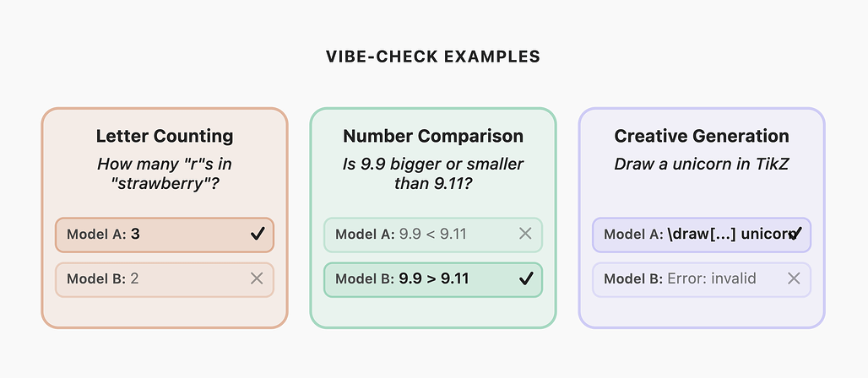Image resolution: width=868 pixels, height=378 pixels.
Task: Click the 'Letter Counting' heading
Action: (x=165, y=136)
